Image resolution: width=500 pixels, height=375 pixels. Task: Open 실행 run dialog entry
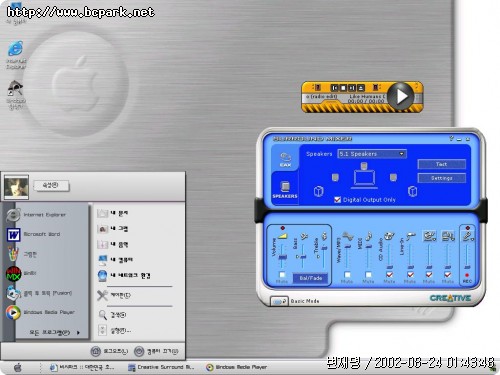coord(115,330)
